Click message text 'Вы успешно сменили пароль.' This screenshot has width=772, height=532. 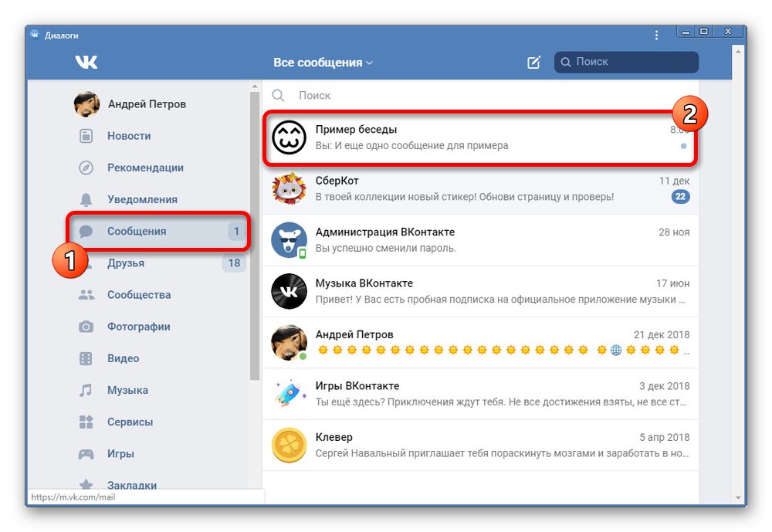click(385, 248)
